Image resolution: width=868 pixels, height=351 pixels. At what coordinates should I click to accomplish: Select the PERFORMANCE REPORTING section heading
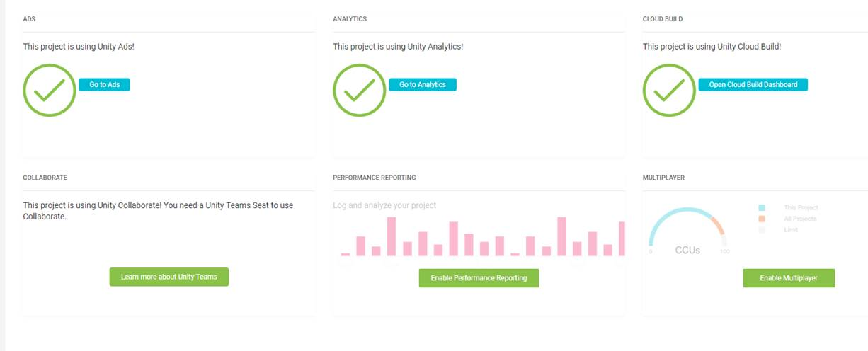pyautogui.click(x=375, y=178)
